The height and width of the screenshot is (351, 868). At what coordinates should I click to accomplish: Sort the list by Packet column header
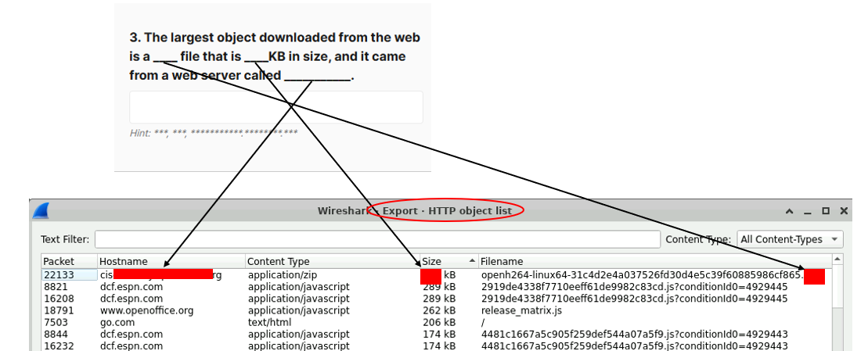click(69, 261)
